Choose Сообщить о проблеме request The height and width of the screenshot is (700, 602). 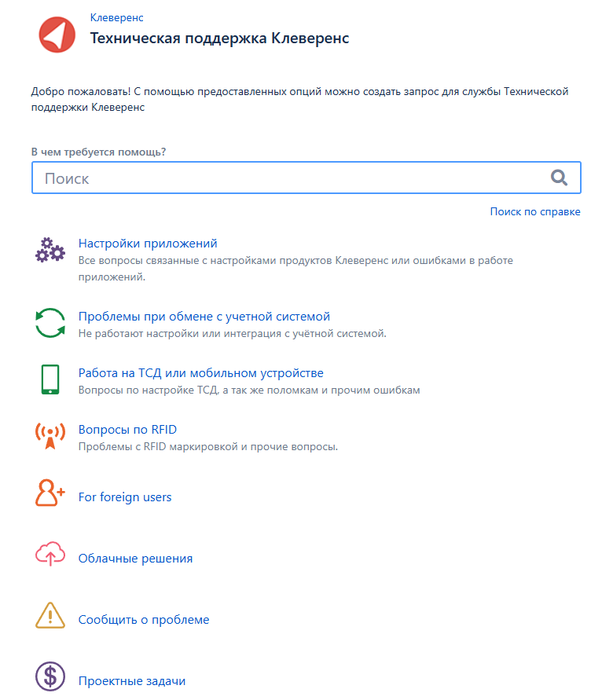(144, 620)
